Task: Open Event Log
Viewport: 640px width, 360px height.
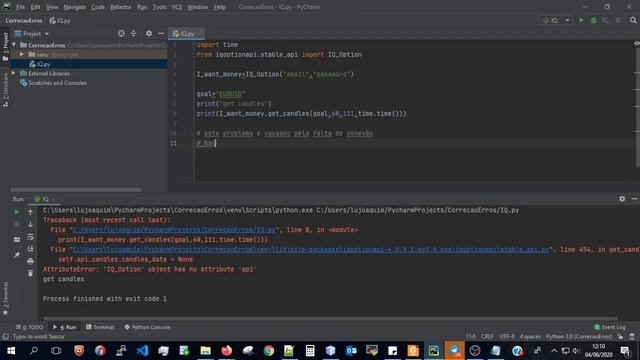Action: (610, 327)
